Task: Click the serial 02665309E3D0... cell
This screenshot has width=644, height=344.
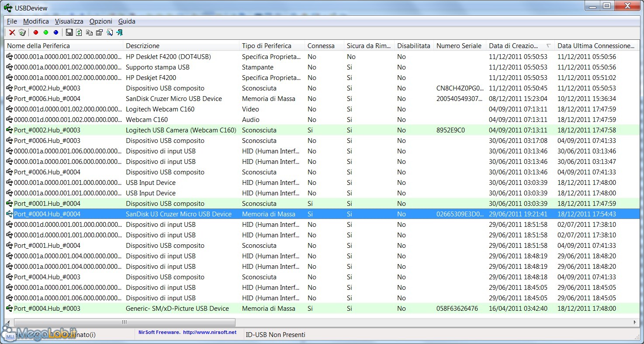Action: point(460,214)
